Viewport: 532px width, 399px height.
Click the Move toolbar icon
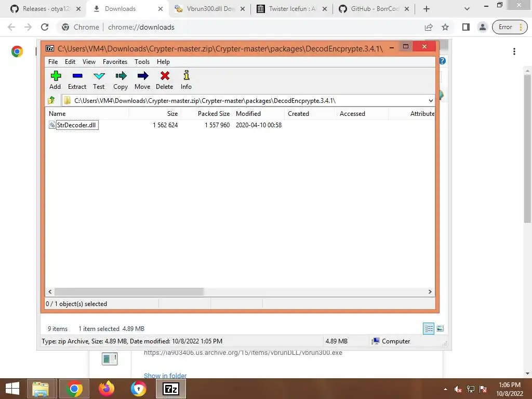pos(142,80)
